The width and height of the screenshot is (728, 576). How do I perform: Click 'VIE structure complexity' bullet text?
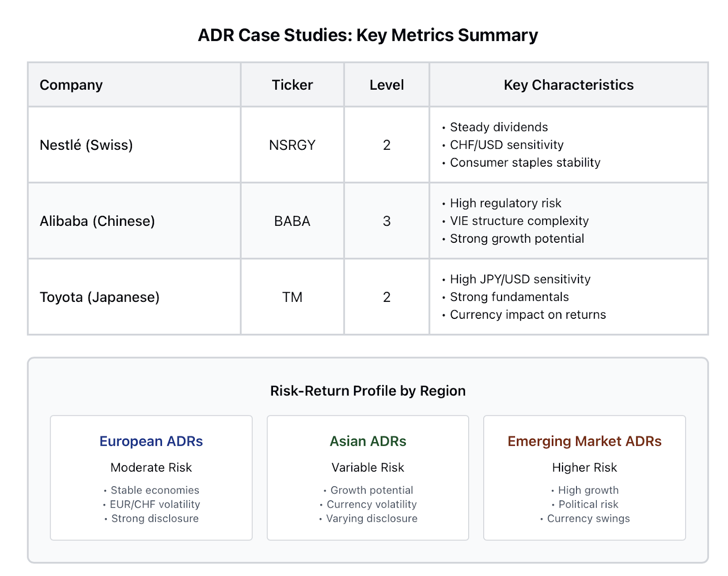click(x=519, y=221)
